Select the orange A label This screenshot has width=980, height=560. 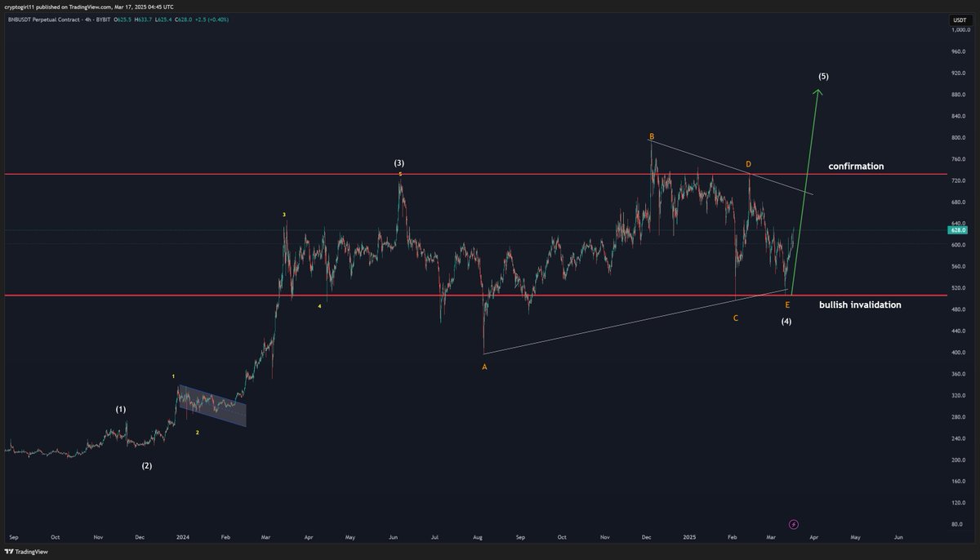coord(484,367)
